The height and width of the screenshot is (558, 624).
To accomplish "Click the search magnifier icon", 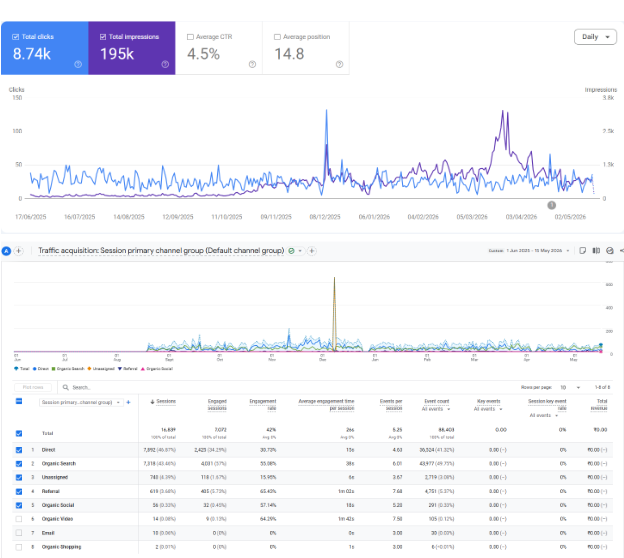I will click(x=66, y=387).
